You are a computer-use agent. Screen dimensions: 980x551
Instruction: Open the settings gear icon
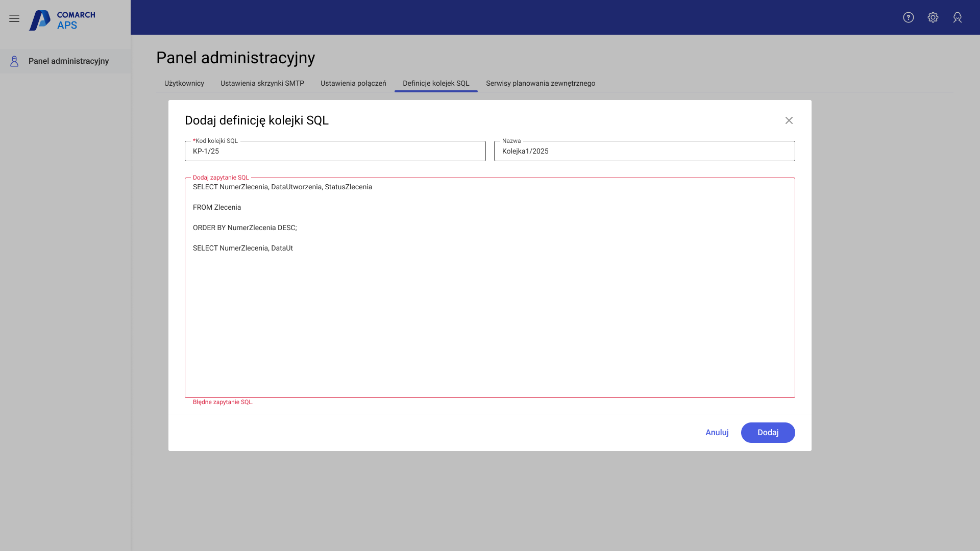pos(933,17)
